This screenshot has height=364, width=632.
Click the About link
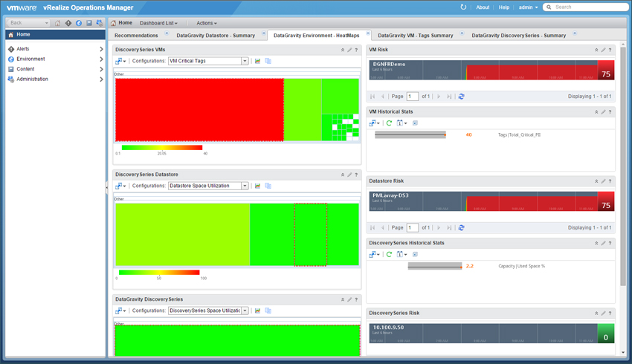[x=483, y=7]
